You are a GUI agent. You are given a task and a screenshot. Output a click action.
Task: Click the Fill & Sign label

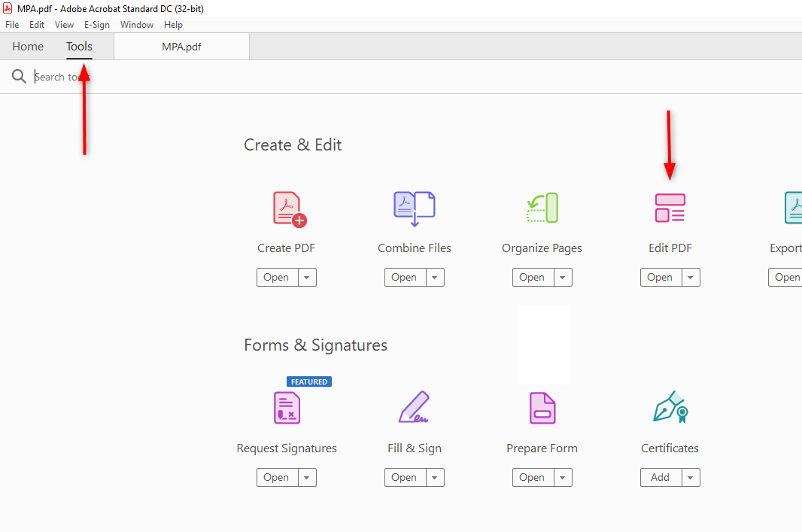point(415,448)
